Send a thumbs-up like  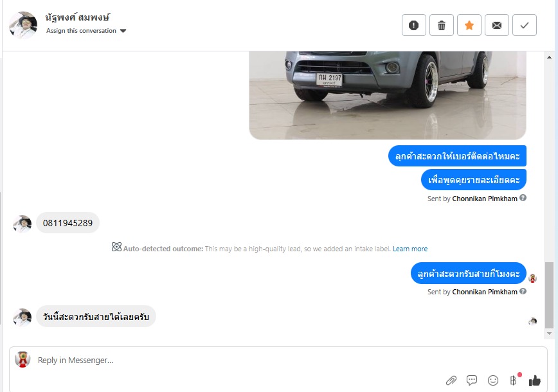(x=534, y=380)
